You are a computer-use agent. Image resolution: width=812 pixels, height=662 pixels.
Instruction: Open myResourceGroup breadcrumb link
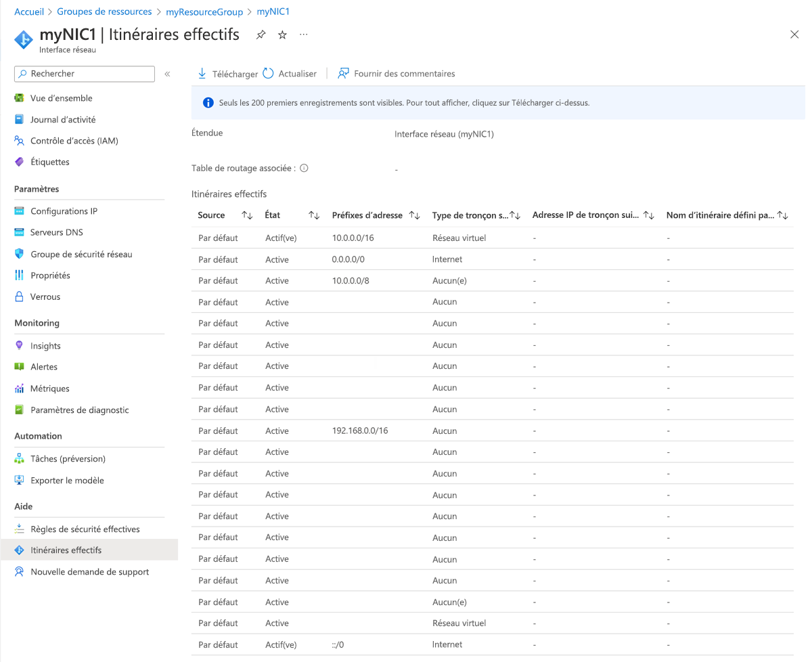coord(204,12)
